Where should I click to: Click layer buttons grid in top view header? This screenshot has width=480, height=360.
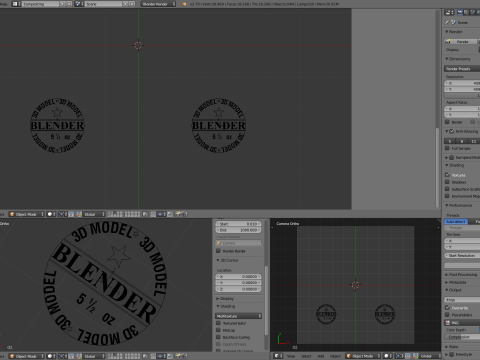tap(123, 214)
